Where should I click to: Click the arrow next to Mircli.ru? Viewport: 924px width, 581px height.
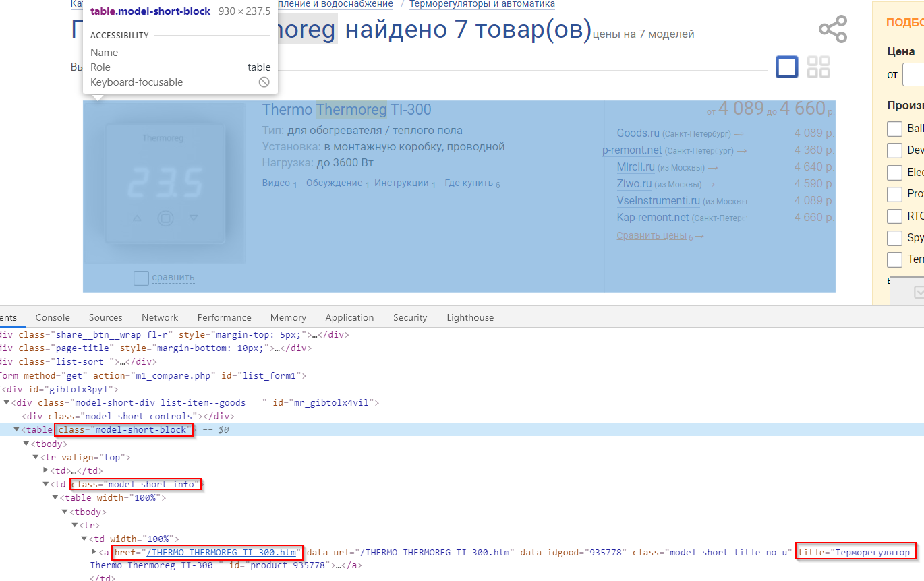click(713, 167)
